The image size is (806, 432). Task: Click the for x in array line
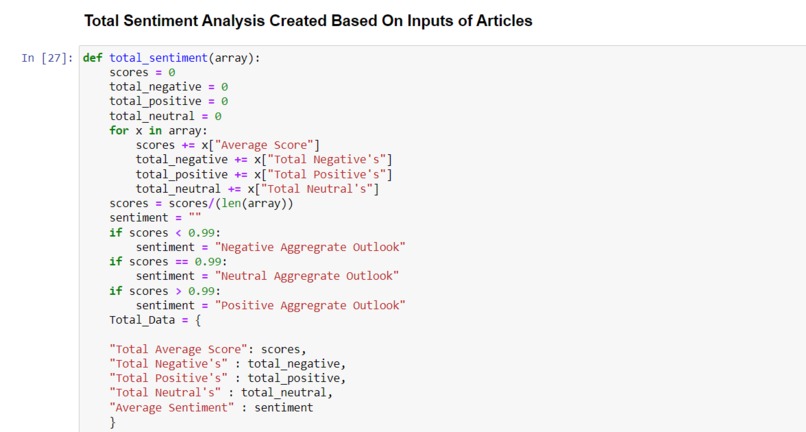pos(158,130)
